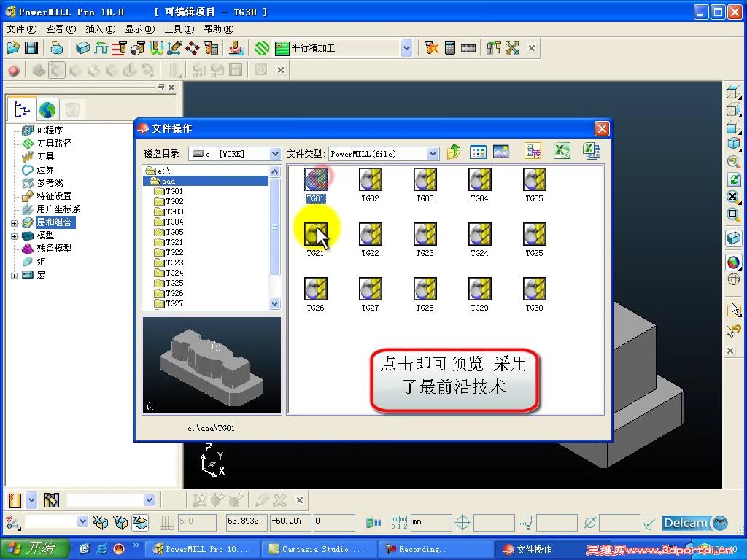Open the 显示 menu
This screenshot has height=560, width=747.
point(140,29)
